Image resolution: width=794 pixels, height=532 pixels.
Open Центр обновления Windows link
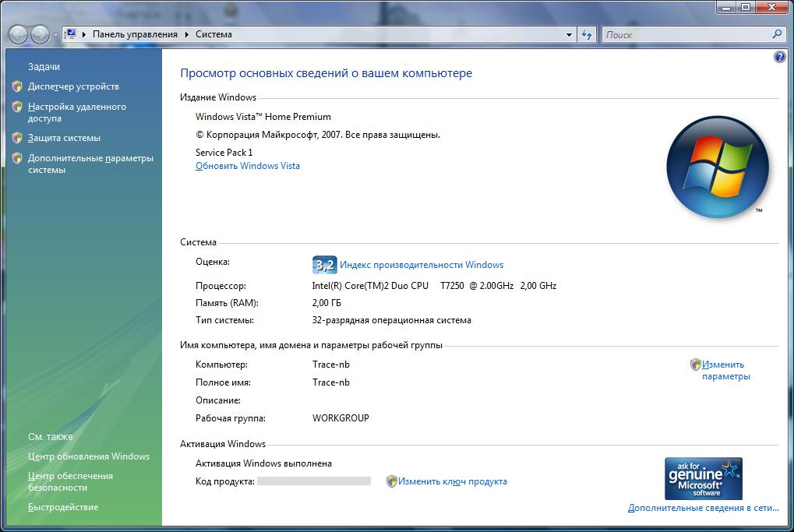coord(89,456)
